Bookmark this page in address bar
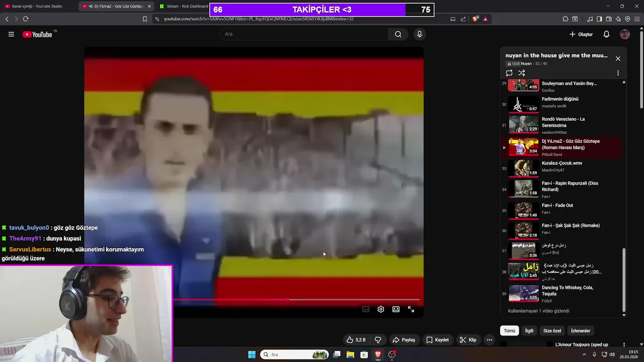The height and width of the screenshot is (362, 644). 145,19
